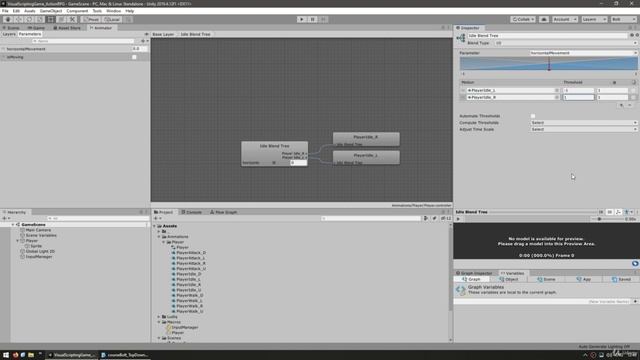This screenshot has width=640, height=360.
Task: Collapse the Animations folder in Project
Action: (x=159, y=237)
